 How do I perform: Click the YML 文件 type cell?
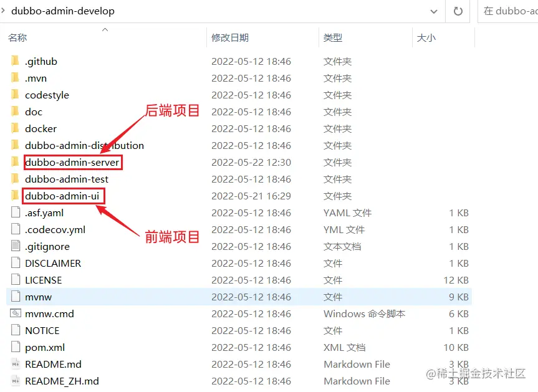pyautogui.click(x=344, y=229)
